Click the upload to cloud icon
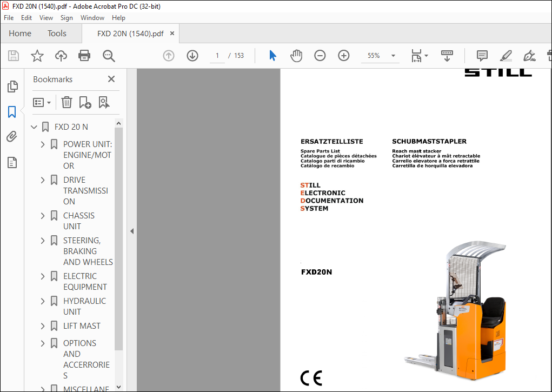The width and height of the screenshot is (552, 392). tap(61, 56)
